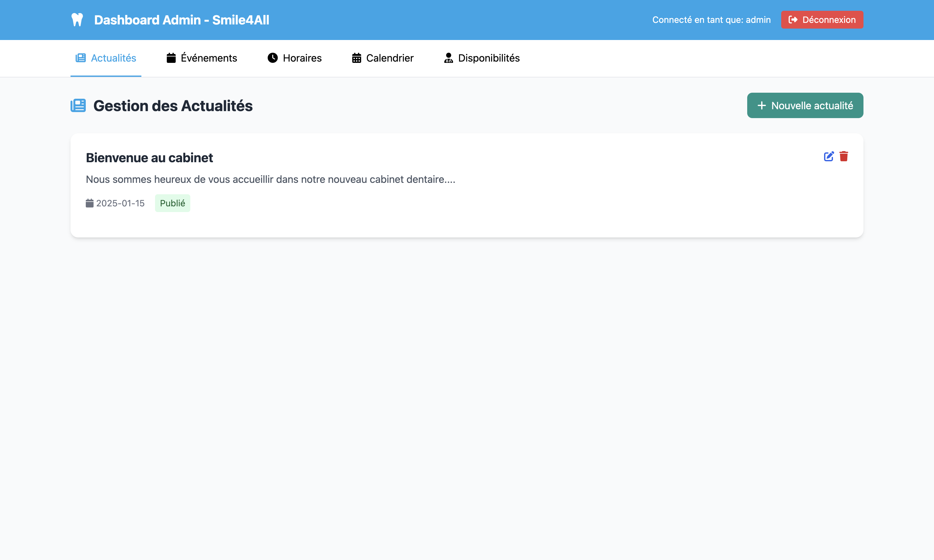934x560 pixels.
Task: Select the Horaires tab
Action: point(294,58)
